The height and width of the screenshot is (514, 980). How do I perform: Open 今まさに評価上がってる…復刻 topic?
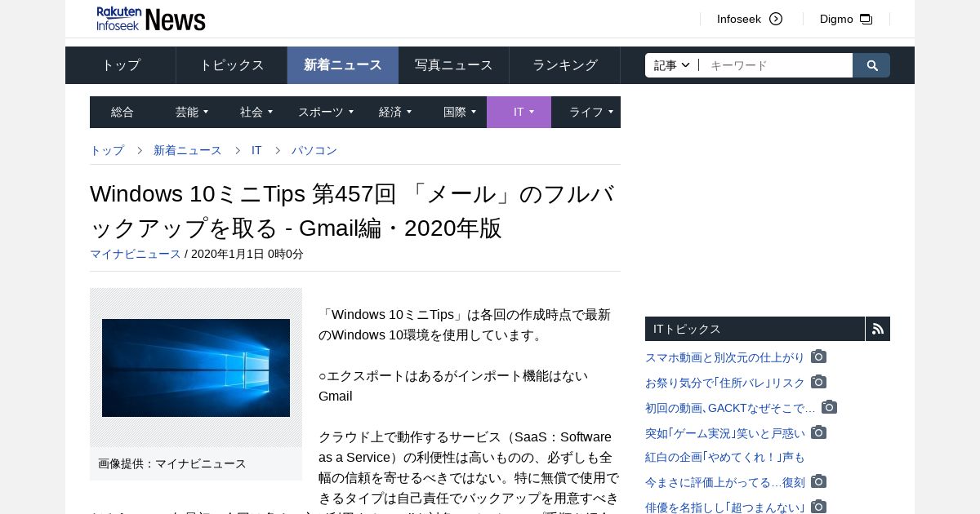(725, 482)
